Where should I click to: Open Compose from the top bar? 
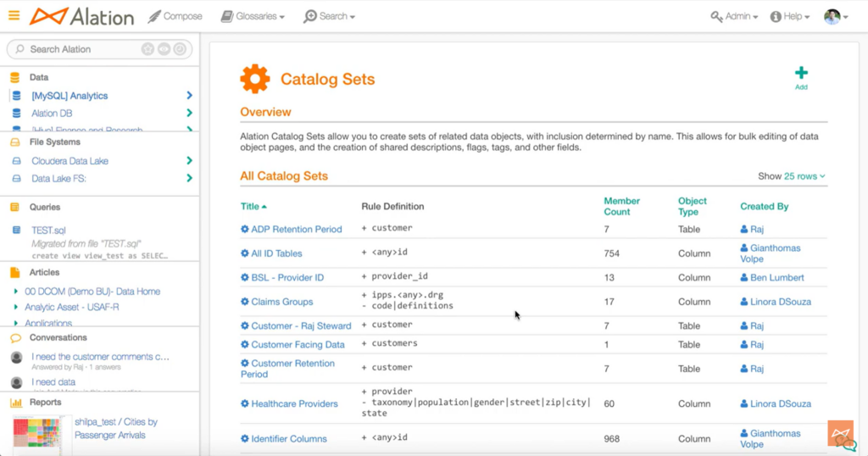(x=175, y=16)
